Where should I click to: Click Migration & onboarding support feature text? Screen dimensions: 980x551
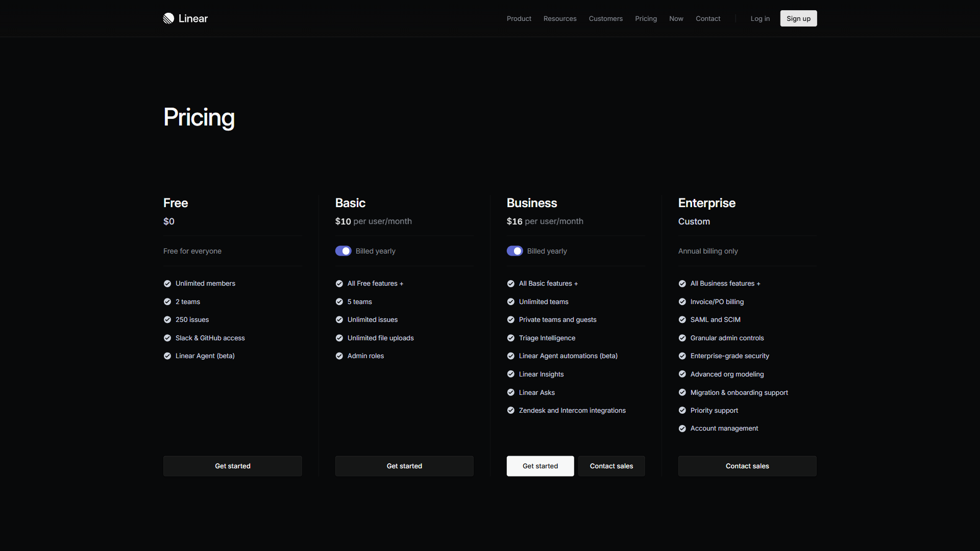tap(739, 393)
